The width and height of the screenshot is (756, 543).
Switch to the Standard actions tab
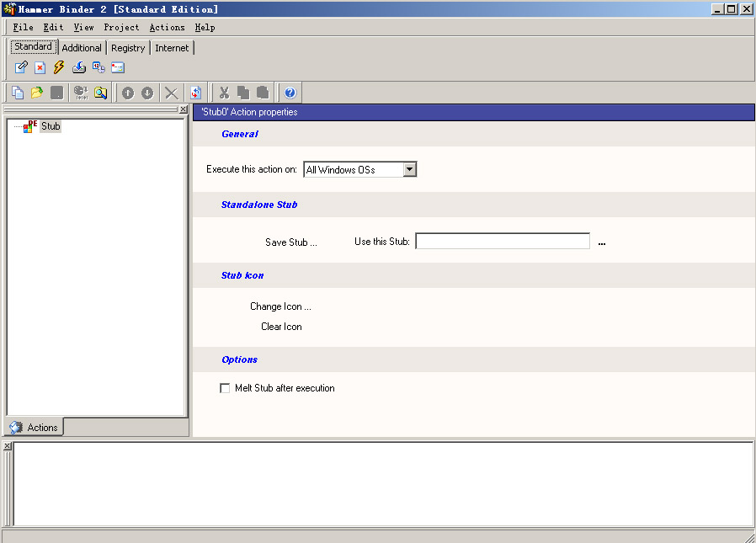coord(34,47)
